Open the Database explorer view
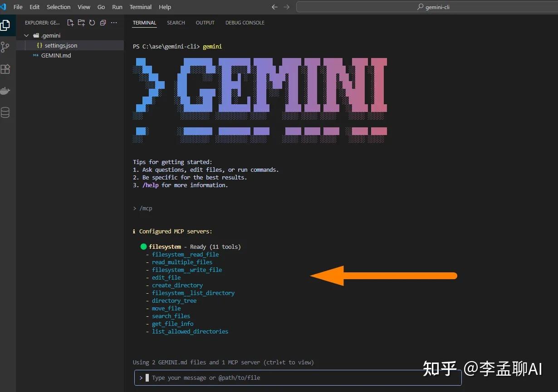 click(x=6, y=112)
